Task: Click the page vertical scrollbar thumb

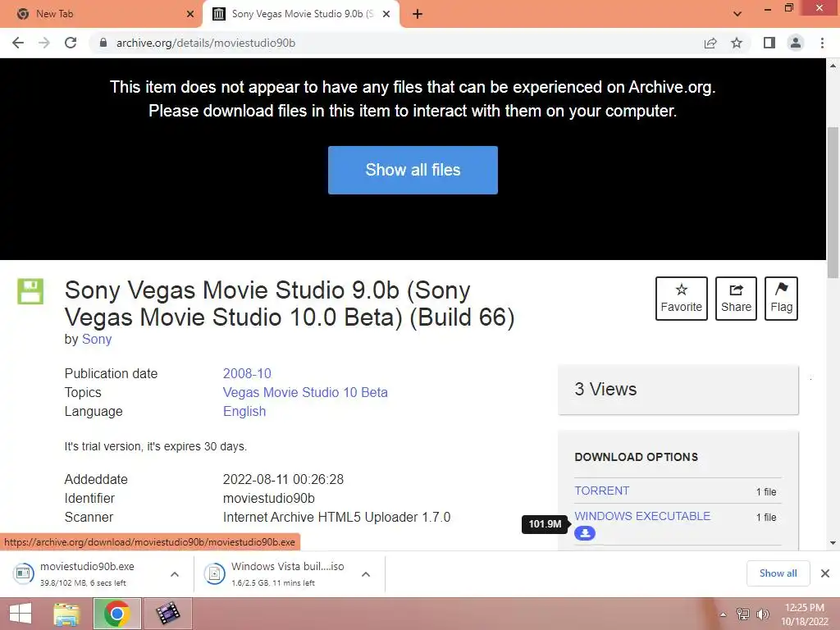Action: click(833, 203)
